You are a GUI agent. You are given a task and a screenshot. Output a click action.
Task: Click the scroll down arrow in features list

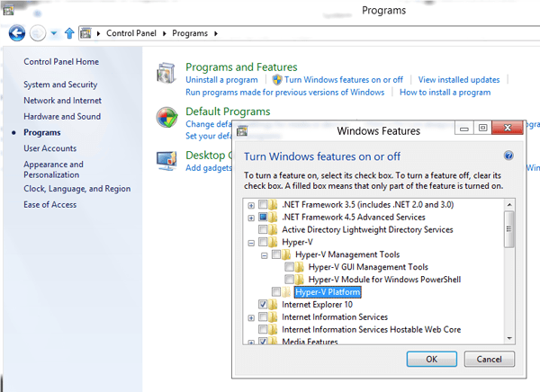(x=509, y=338)
